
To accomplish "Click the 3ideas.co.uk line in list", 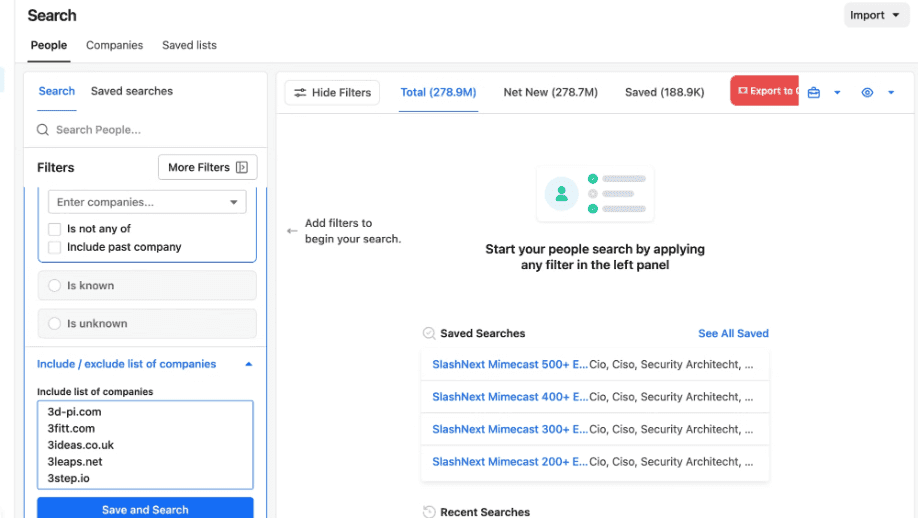I will 80,445.
